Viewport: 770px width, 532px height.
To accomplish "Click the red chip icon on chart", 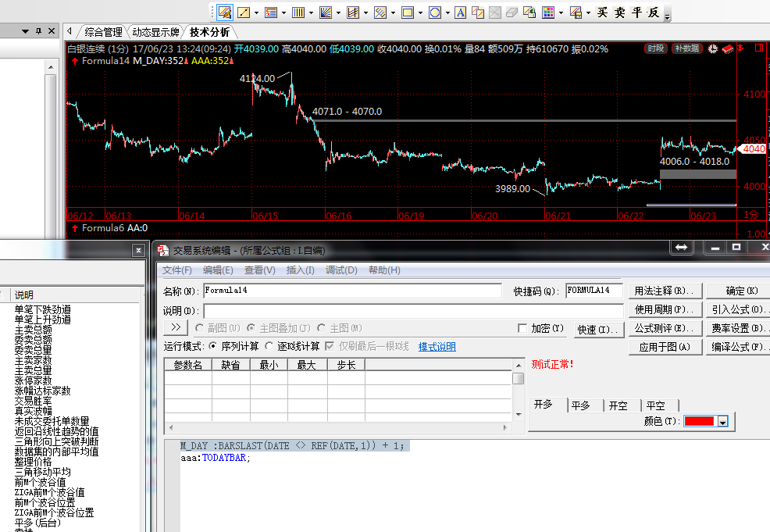I will (728, 48).
